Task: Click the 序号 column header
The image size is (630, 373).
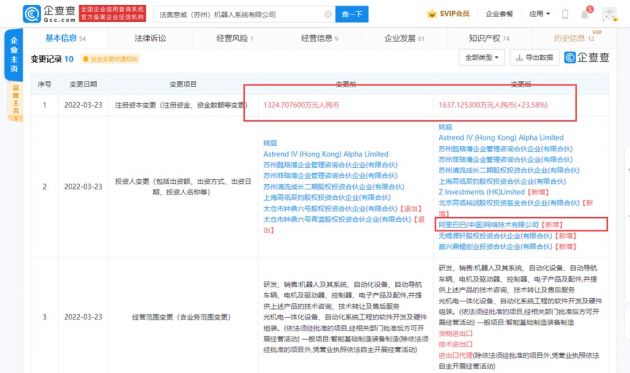Action: click(x=44, y=84)
